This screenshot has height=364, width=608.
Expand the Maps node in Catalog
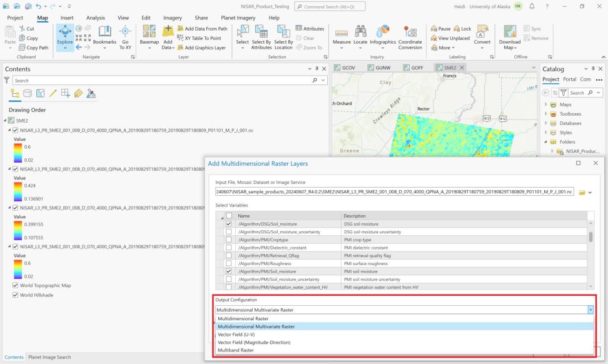[x=546, y=104]
